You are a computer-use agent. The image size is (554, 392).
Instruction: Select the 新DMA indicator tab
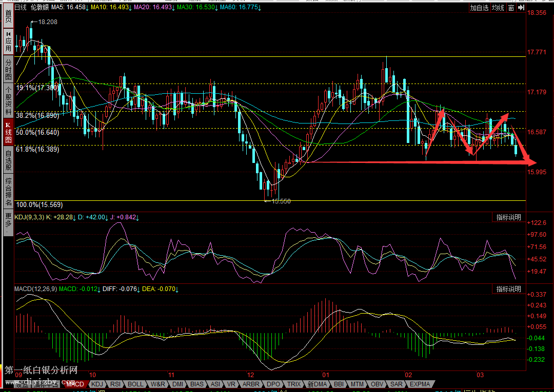(x=317, y=384)
